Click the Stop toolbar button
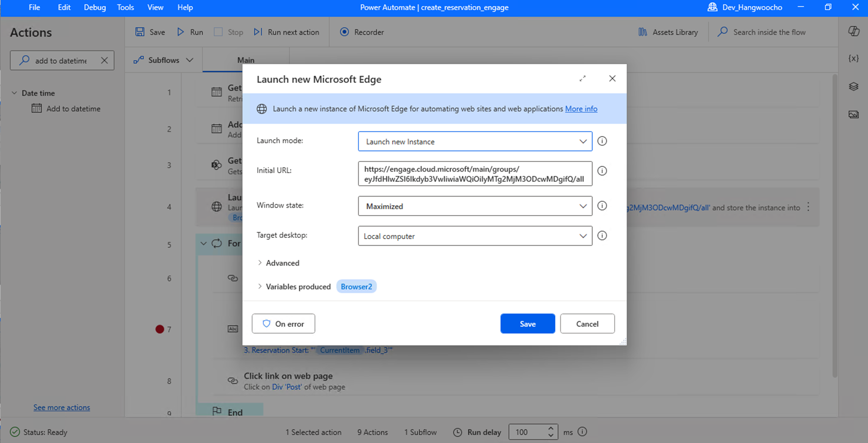 coord(229,32)
